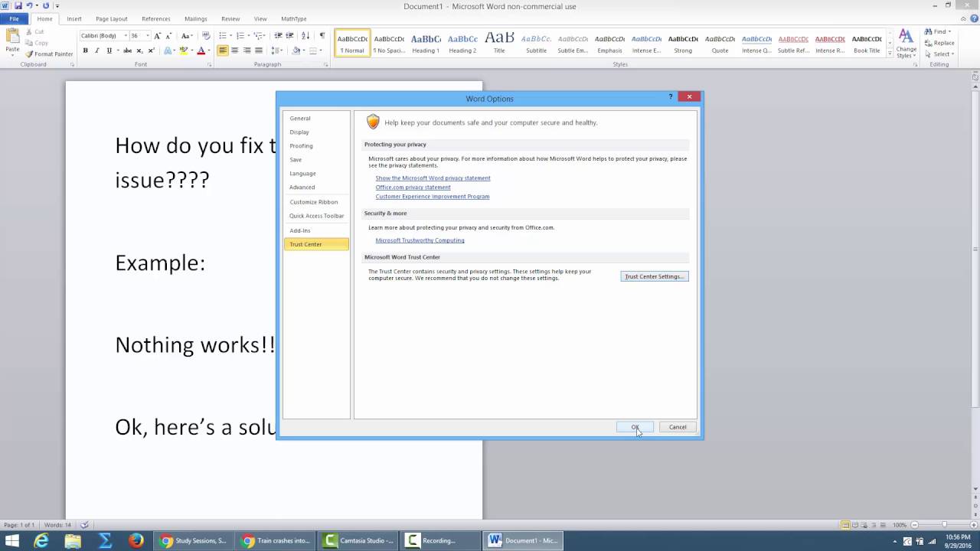This screenshot has width=980, height=551.
Task: Open the font size dropdown showing 36
Action: pos(147,36)
